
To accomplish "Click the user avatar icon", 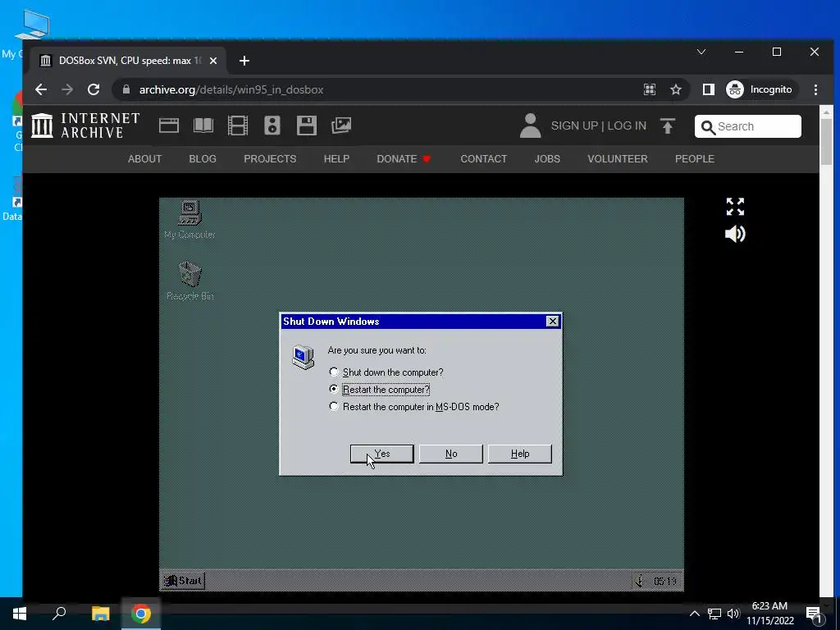I will [530, 126].
